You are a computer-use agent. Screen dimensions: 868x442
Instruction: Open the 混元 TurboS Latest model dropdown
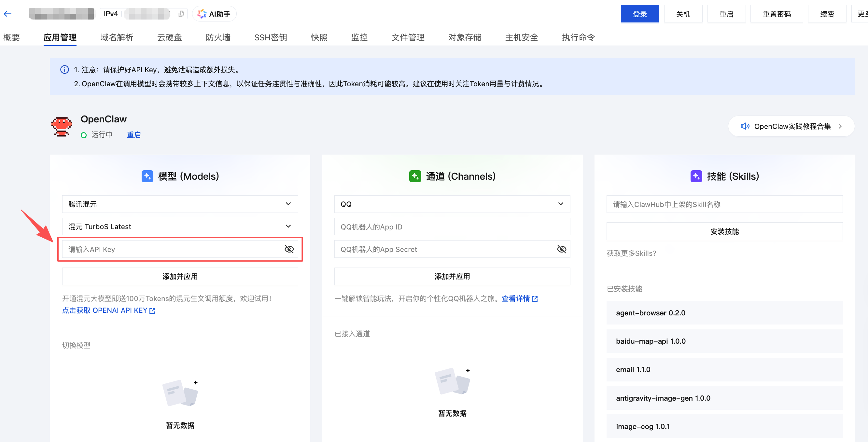point(288,227)
